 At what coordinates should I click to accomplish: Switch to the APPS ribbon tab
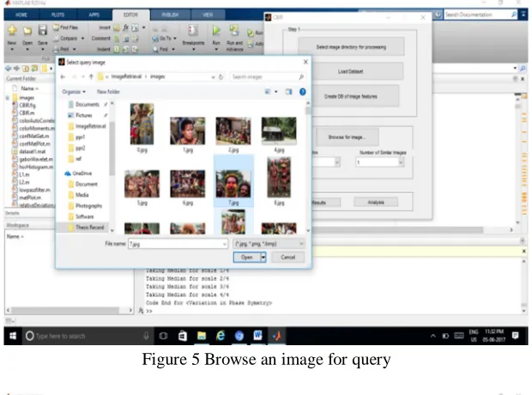[94, 15]
